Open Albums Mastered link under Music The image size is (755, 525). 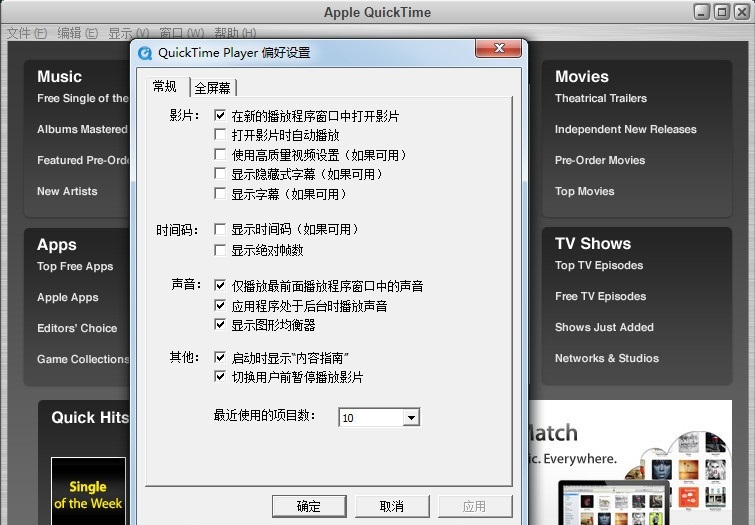pos(82,129)
